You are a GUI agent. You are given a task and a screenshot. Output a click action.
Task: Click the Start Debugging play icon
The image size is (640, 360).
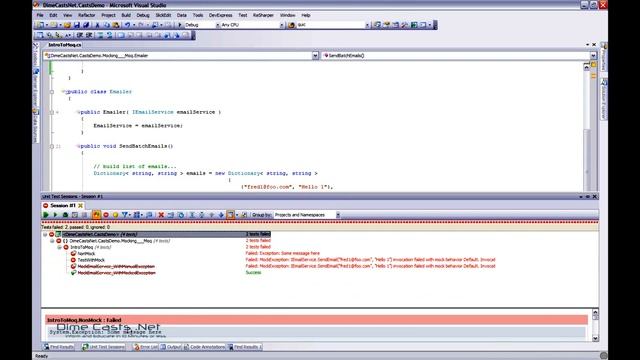tap(180, 25)
